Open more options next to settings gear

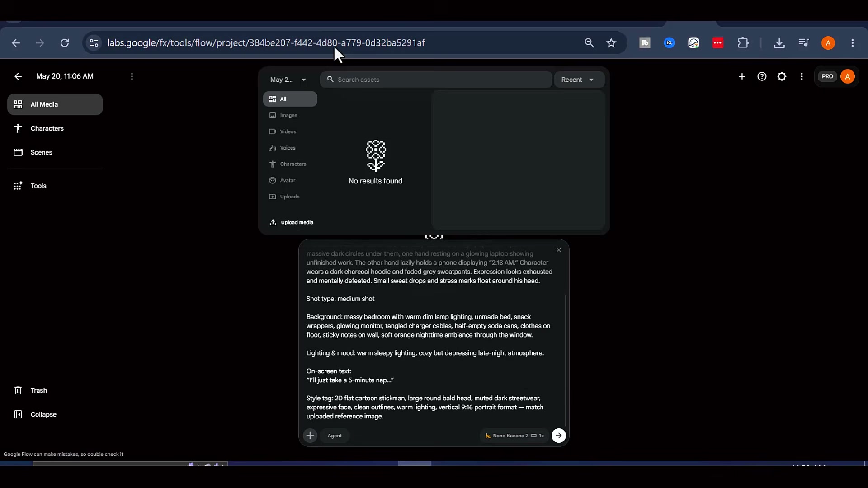802,76
